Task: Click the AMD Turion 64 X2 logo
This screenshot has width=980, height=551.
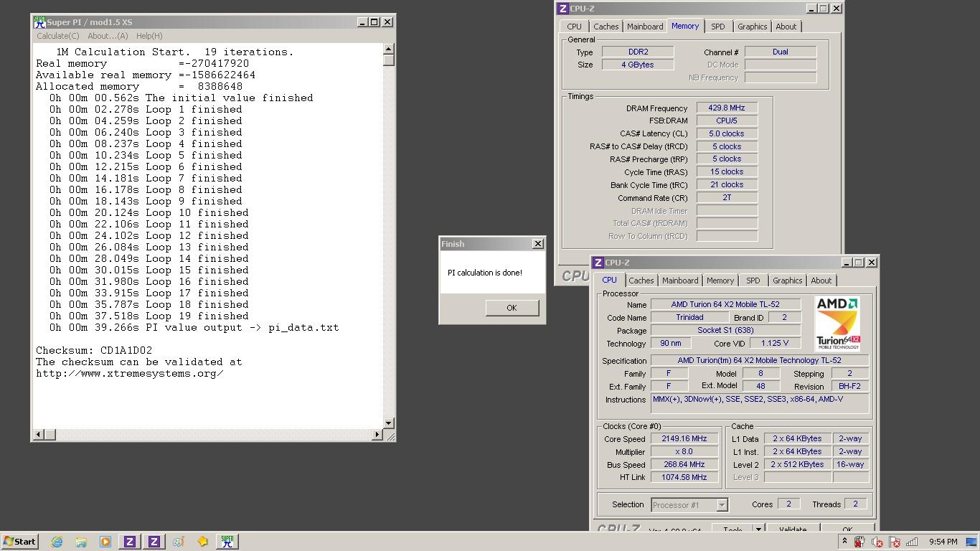Action: pos(837,324)
